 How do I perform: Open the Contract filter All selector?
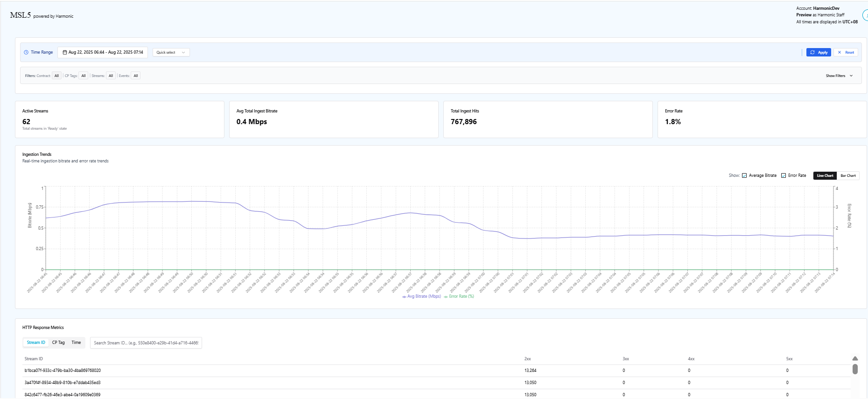point(56,76)
